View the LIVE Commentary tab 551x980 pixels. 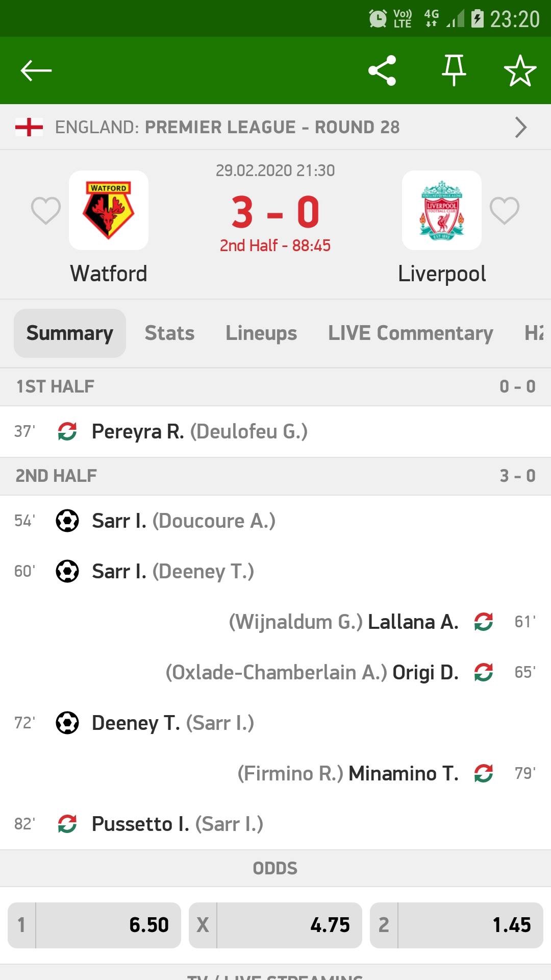[x=411, y=333]
